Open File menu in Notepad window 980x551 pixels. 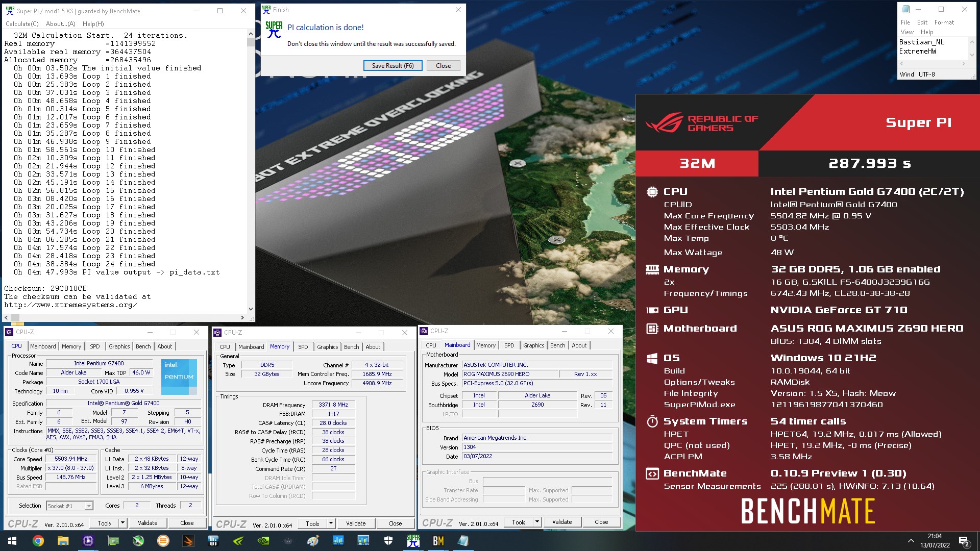click(x=905, y=22)
